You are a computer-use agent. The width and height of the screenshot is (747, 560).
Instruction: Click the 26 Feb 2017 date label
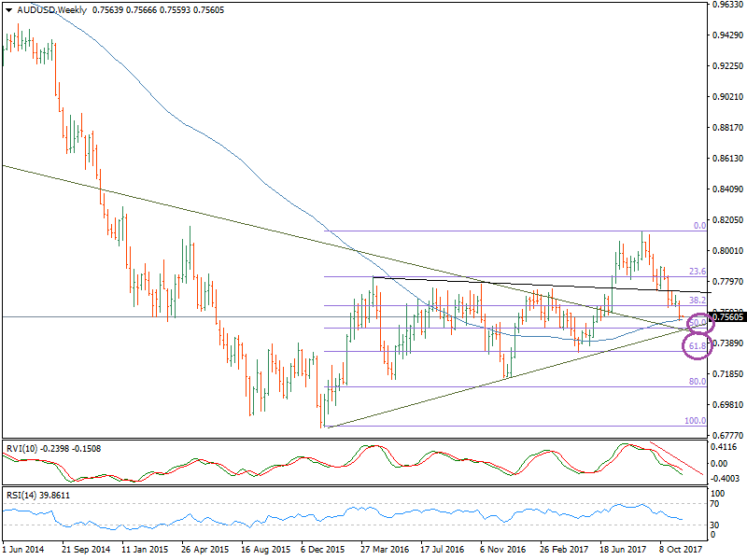pos(564,550)
